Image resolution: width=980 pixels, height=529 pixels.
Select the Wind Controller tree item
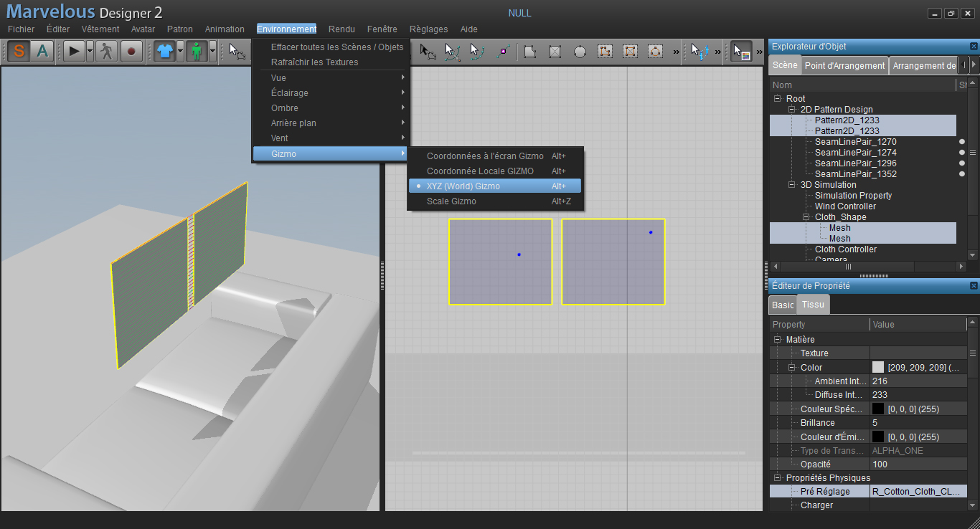[x=845, y=206]
